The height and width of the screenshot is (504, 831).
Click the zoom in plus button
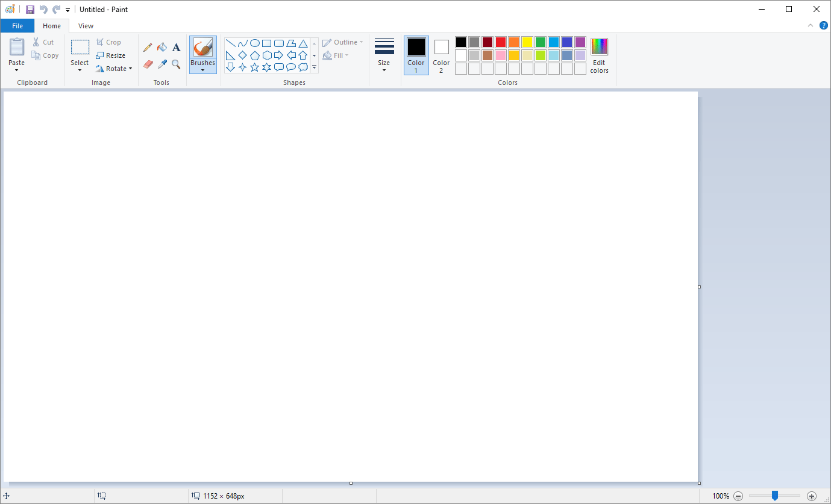pos(812,496)
